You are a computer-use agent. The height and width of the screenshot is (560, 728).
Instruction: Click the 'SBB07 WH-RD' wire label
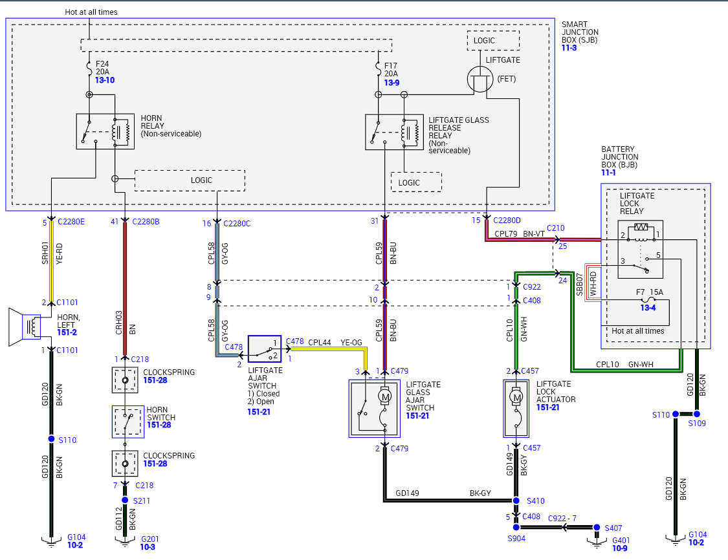(x=586, y=285)
